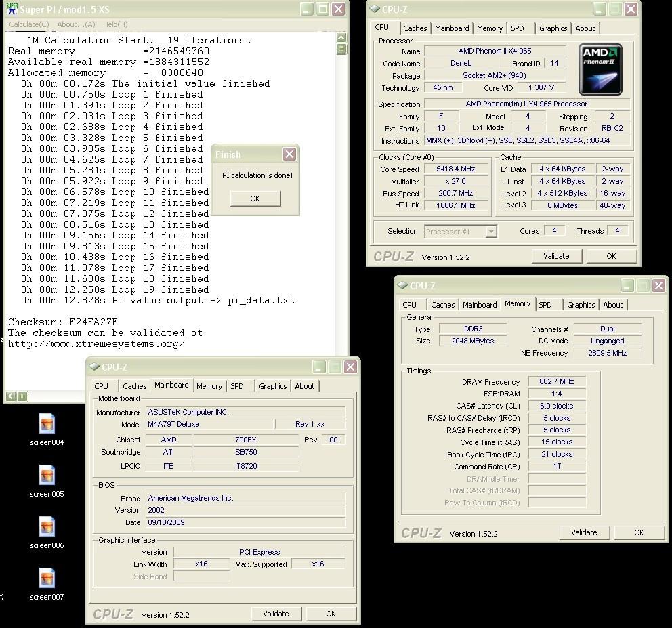Screen dimensions: 672x628
Task: Open Graphics tab in CPU-Z Memory window
Action: click(x=581, y=305)
